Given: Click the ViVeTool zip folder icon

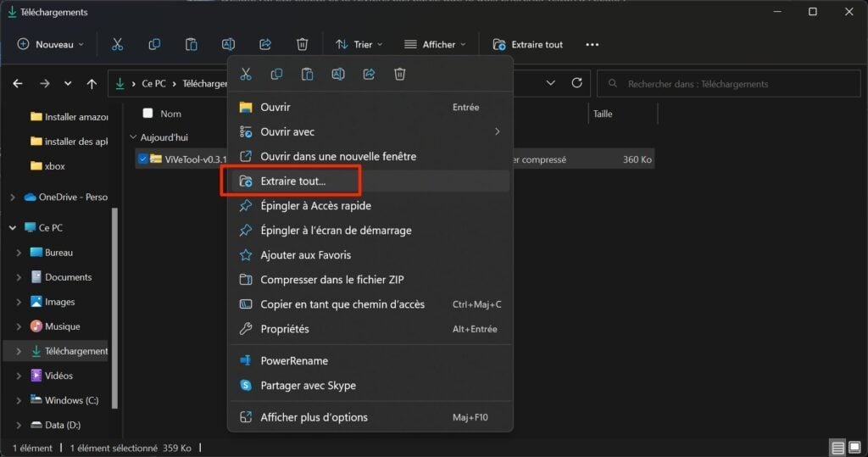Looking at the screenshot, I should click(x=156, y=159).
